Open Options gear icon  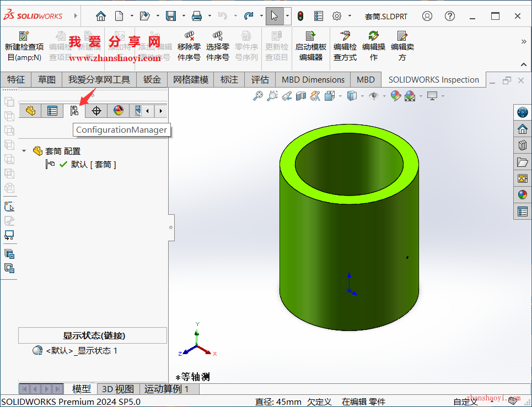[337, 16]
